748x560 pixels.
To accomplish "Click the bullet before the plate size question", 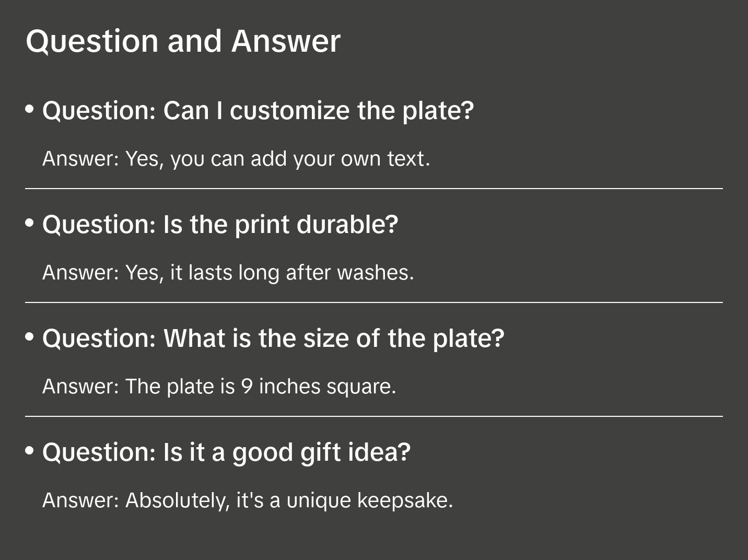I will tap(30, 337).
